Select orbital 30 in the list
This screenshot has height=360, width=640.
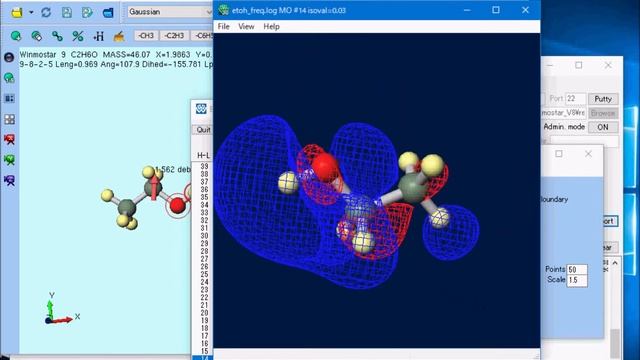[204, 236]
